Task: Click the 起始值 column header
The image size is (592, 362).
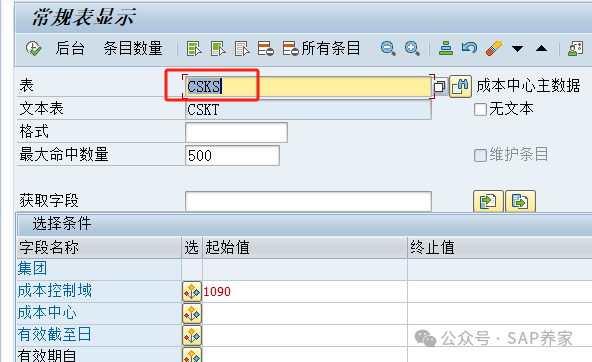Action: click(x=305, y=248)
